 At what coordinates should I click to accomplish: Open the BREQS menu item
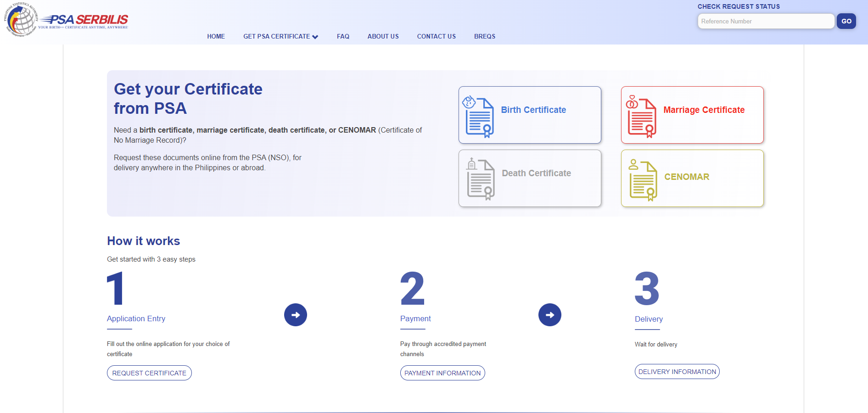(485, 36)
